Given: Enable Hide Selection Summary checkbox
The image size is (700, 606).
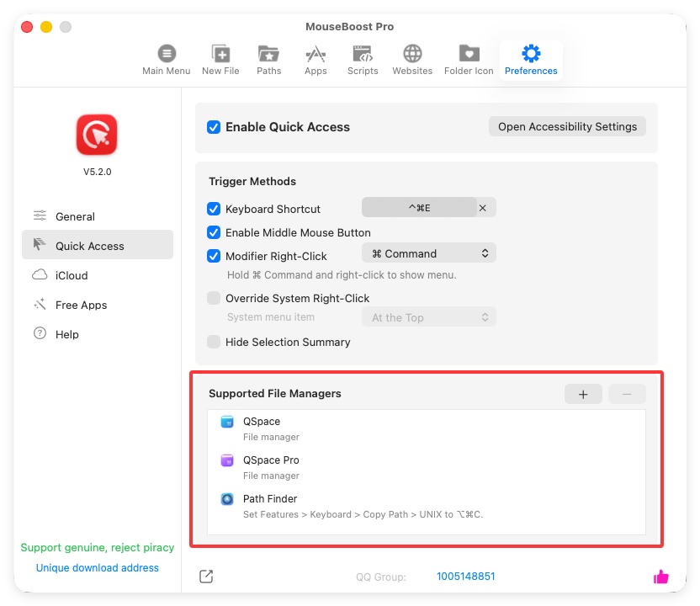Looking at the screenshot, I should coord(214,342).
